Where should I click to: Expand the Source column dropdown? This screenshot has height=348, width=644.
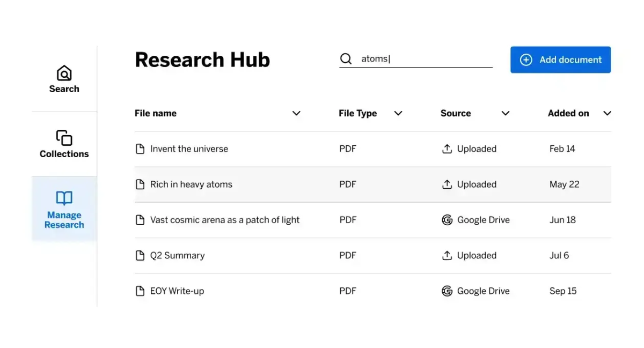tap(505, 113)
